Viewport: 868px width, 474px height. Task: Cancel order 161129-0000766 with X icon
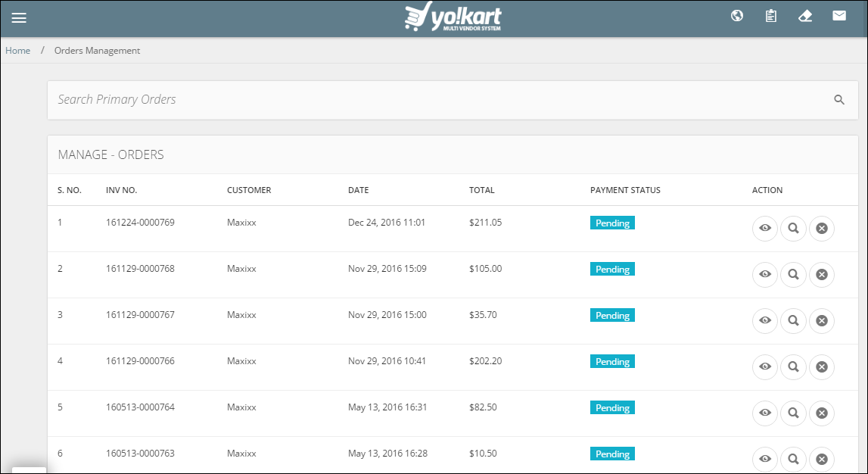[822, 366]
